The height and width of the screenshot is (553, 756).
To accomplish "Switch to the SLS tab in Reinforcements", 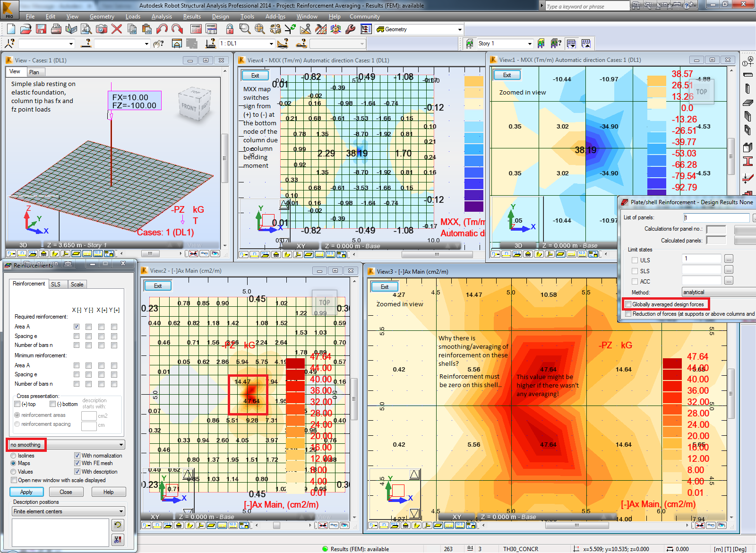I will coord(56,285).
